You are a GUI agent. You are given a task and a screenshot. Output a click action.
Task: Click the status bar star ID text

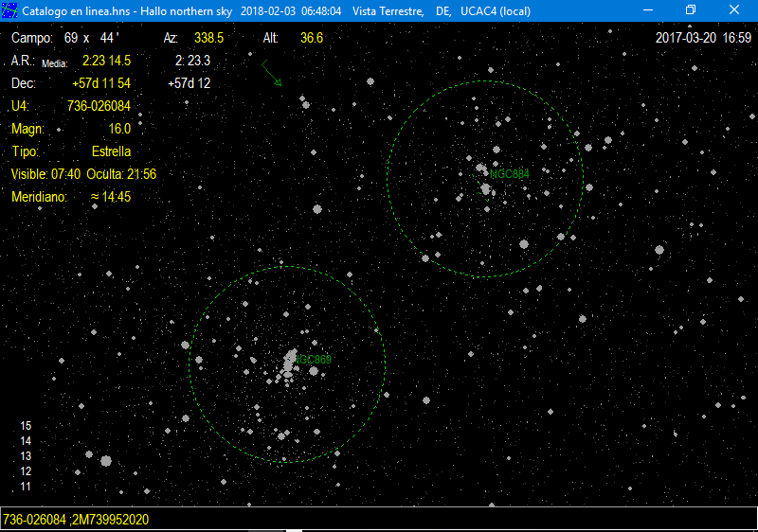76,520
